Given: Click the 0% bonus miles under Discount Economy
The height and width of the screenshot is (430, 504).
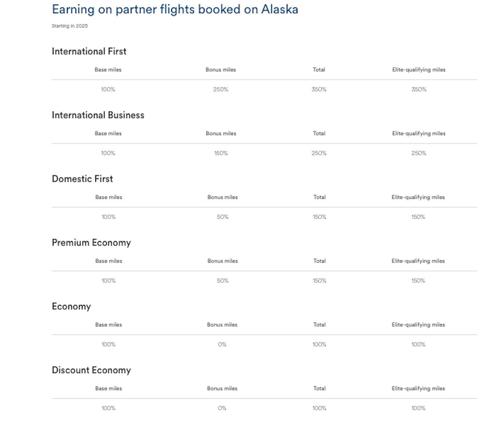Looking at the screenshot, I should 222,408.
